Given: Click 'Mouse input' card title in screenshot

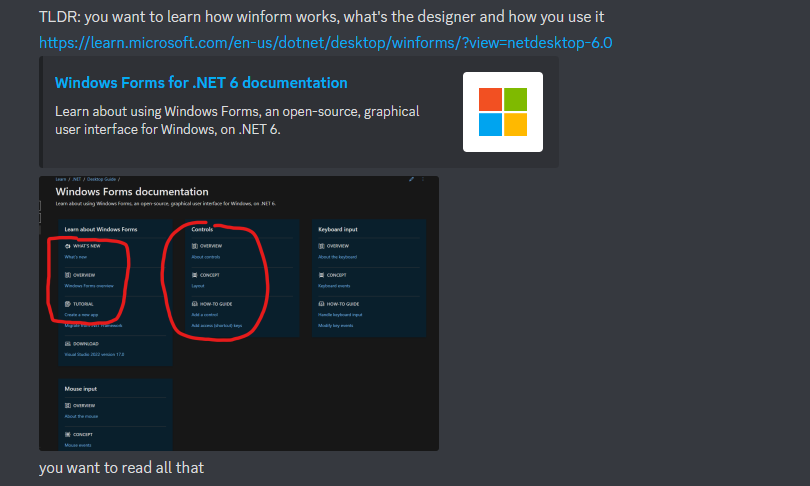Looking at the screenshot, I should (81, 389).
